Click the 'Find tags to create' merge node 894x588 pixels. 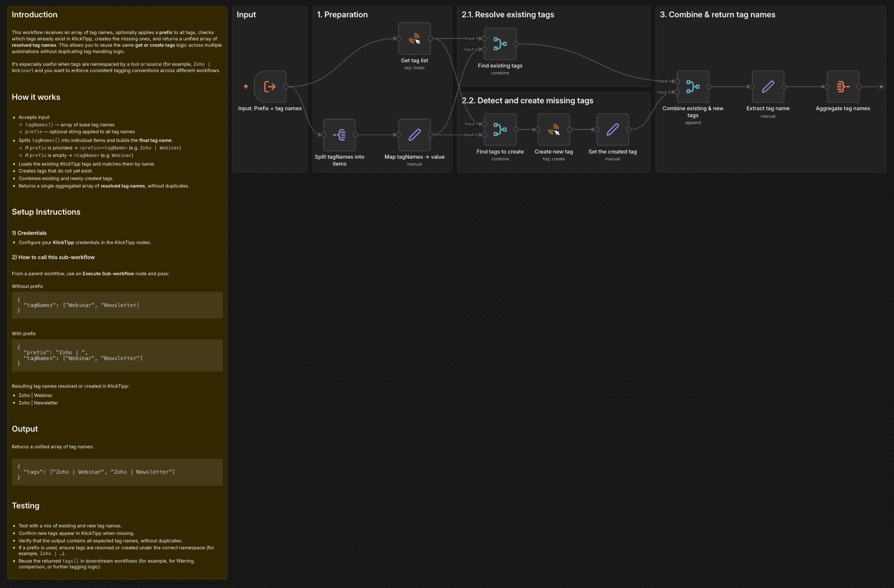point(500,130)
